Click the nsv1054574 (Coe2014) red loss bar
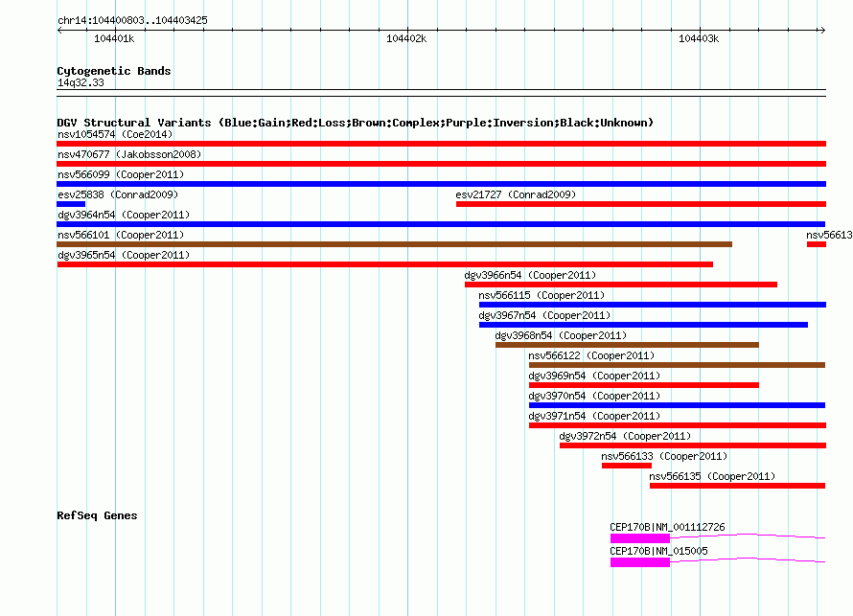 pyautogui.click(x=441, y=144)
